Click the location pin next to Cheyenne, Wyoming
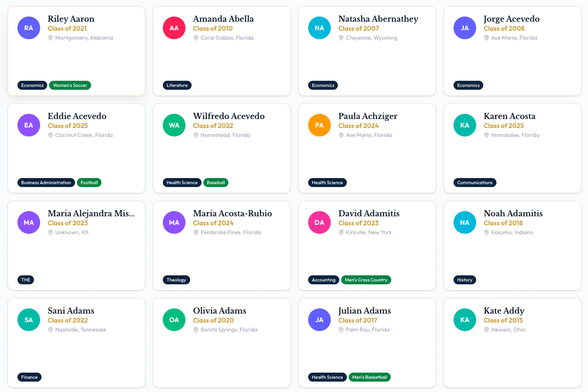Screen dimensions: 588x392 coord(341,38)
